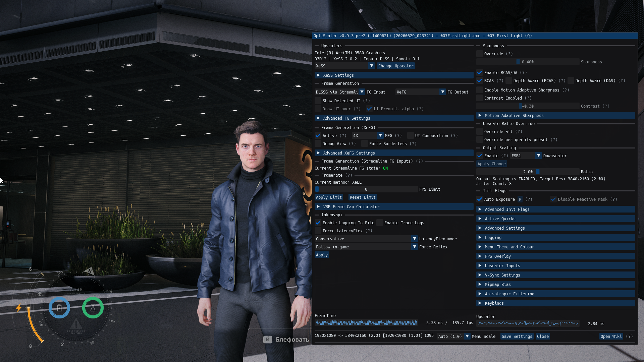
Task: Expand the Advanced Settings section
Action: pyautogui.click(x=556, y=228)
